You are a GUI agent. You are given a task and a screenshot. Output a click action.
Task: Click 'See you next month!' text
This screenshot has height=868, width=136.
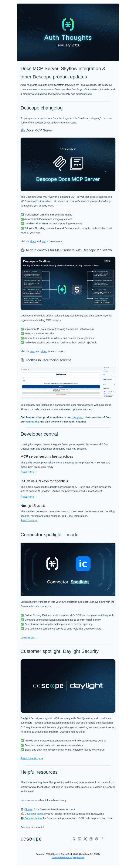pyautogui.click(x=32, y=827)
